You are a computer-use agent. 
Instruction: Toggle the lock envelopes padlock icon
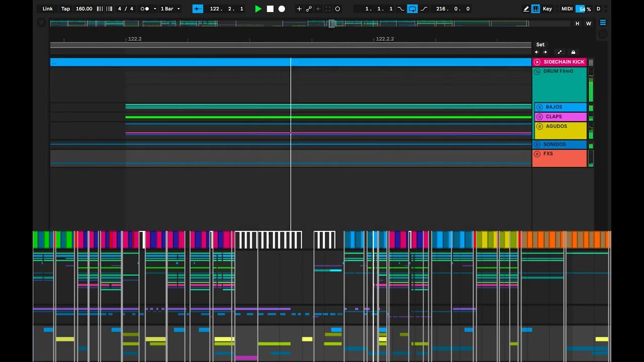pos(573,52)
